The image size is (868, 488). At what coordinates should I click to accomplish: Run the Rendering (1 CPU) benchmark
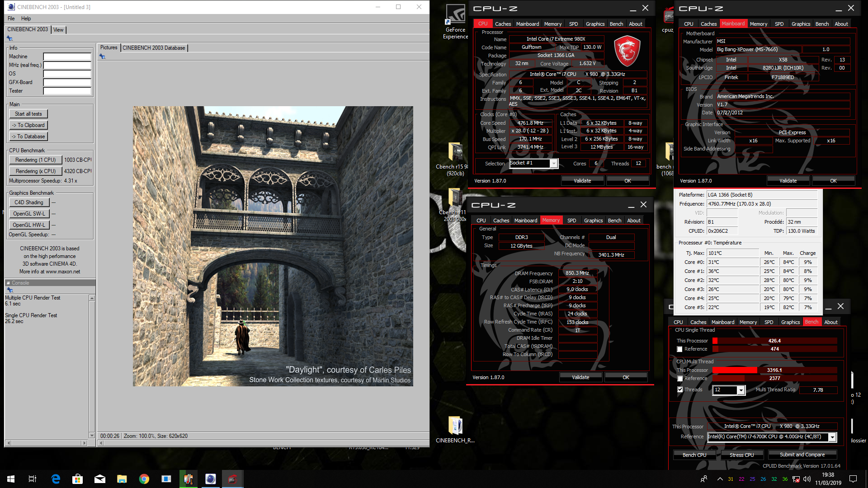pos(36,160)
